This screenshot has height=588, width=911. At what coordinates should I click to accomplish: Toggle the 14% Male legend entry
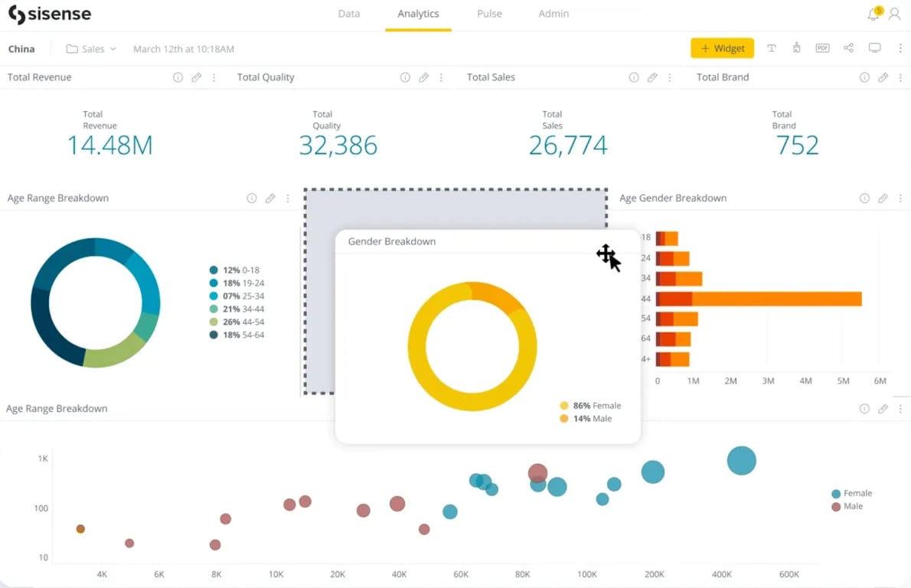(x=586, y=418)
